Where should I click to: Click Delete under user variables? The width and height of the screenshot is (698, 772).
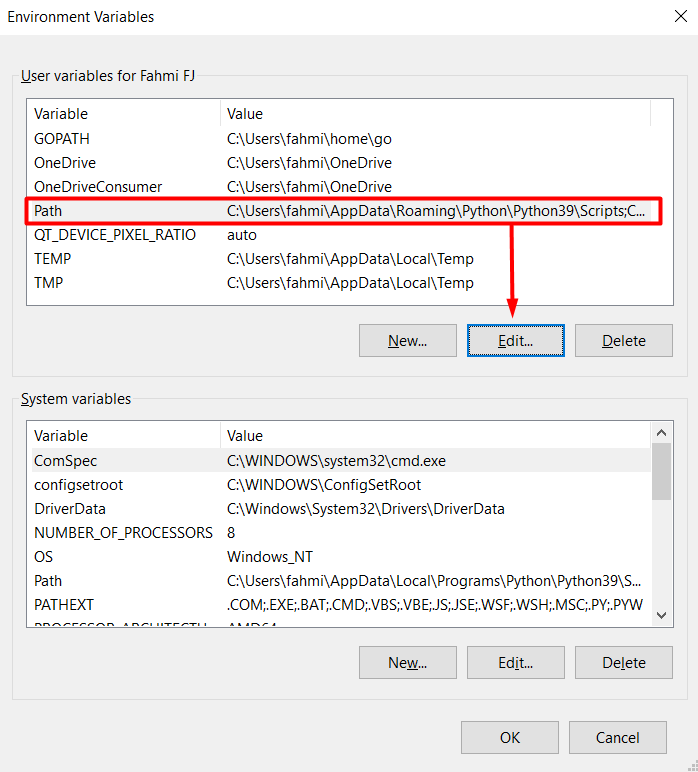(x=623, y=341)
